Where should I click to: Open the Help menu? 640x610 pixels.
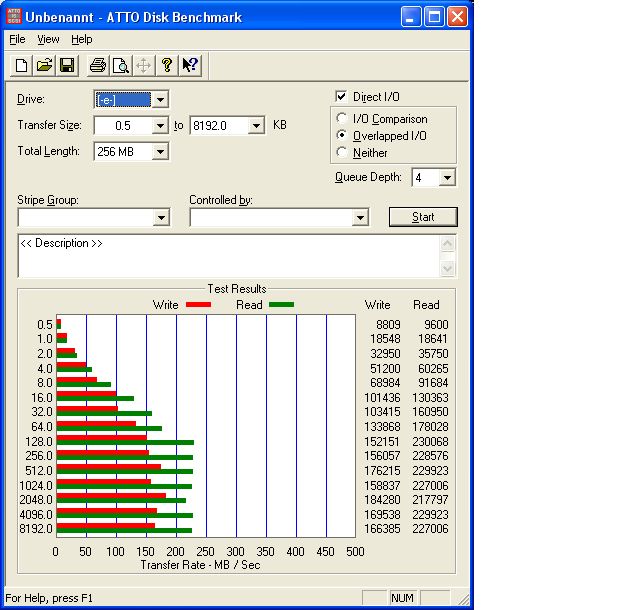pos(82,39)
